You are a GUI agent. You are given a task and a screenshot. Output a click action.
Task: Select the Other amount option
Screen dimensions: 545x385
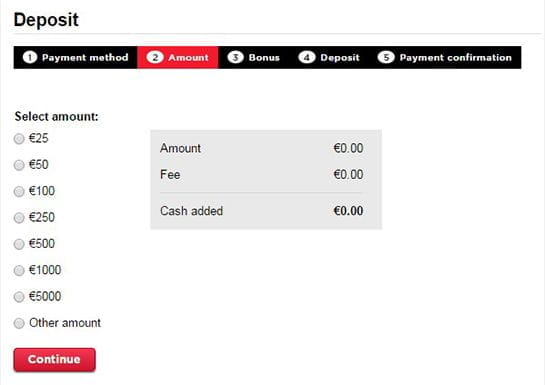pyautogui.click(x=19, y=323)
